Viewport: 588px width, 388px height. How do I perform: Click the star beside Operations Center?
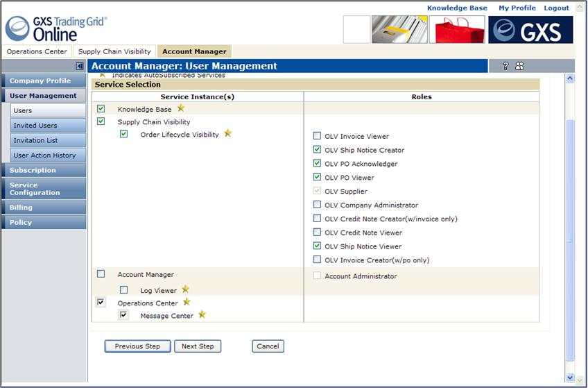(187, 302)
